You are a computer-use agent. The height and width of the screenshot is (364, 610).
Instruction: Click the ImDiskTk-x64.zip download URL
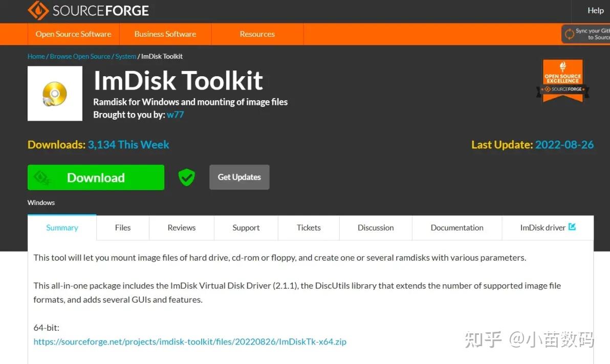click(x=190, y=342)
